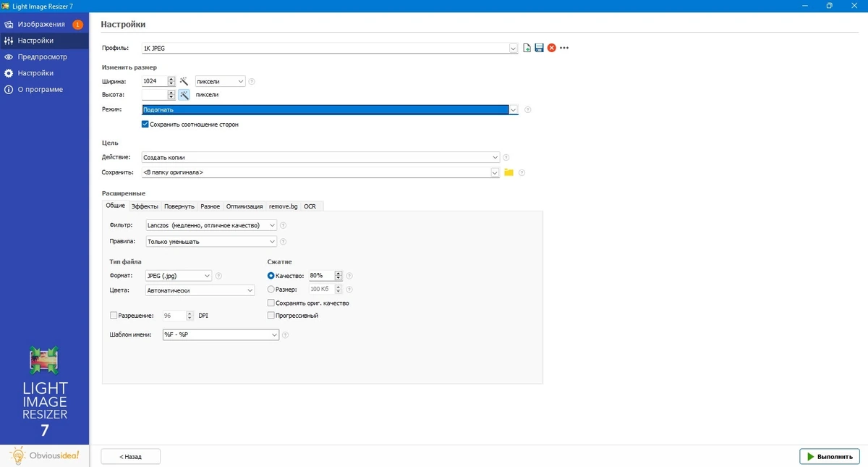The image size is (868, 467).
Task: Open the Шаблон имени dropdown
Action: tap(221, 335)
